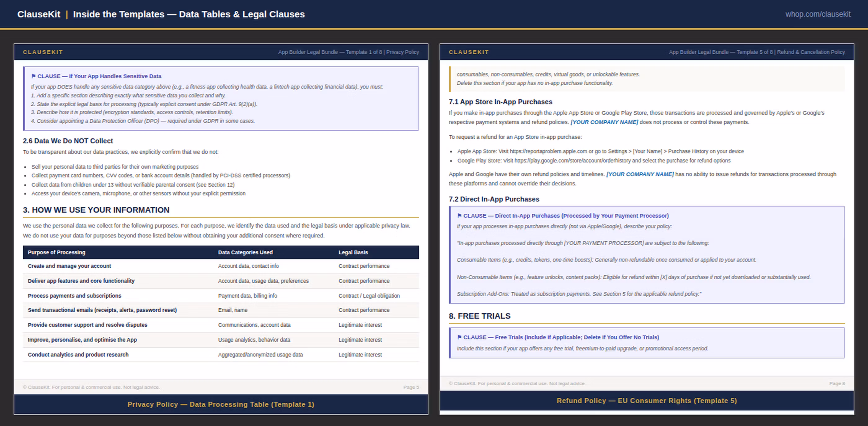
Task: Click the Privacy Policy Data Processing Table caption
Action: pyautogui.click(x=221, y=404)
